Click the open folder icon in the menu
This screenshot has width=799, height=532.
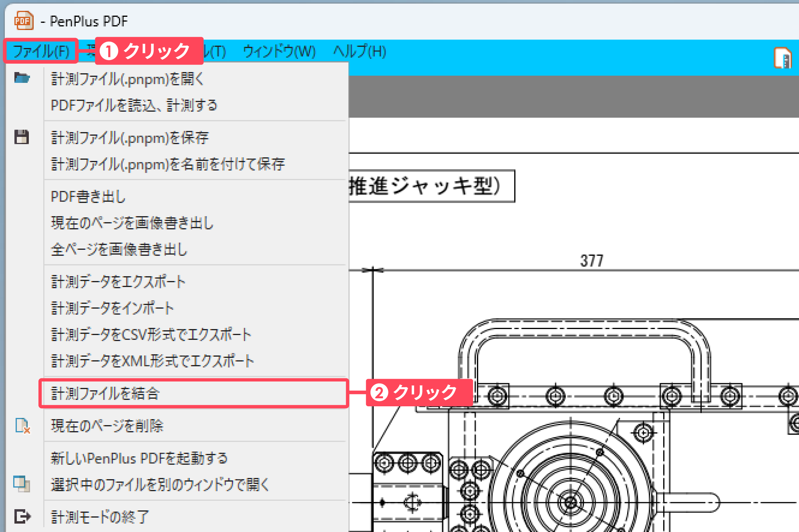click(22, 77)
